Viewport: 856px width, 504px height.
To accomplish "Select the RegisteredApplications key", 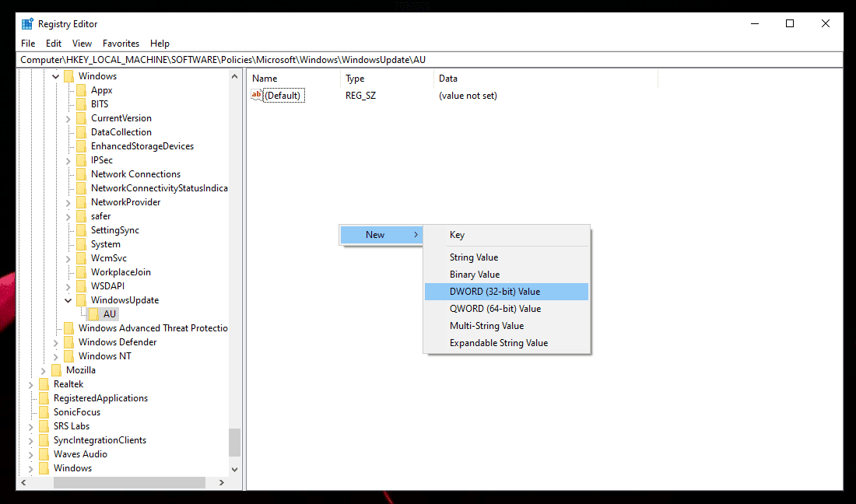I will point(100,398).
